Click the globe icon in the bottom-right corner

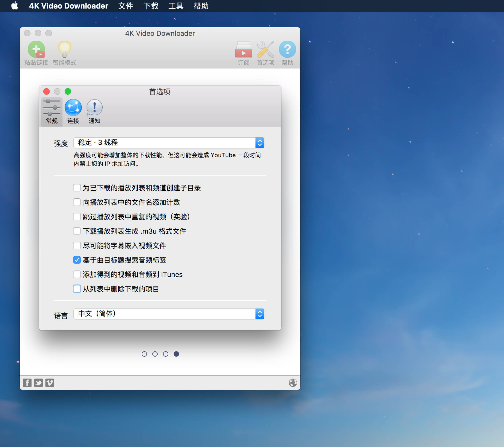(x=293, y=383)
